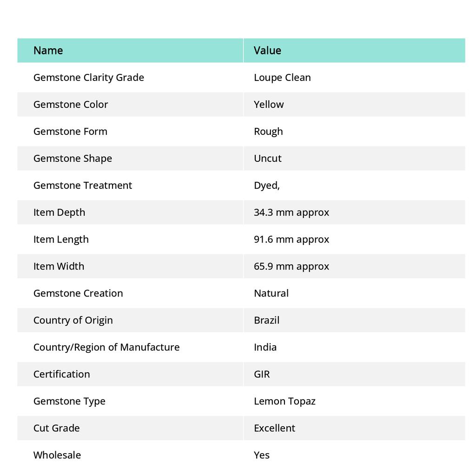Image resolution: width=476 pixels, height=476 pixels.
Task: Click the Uncut shape value
Action: click(x=268, y=159)
